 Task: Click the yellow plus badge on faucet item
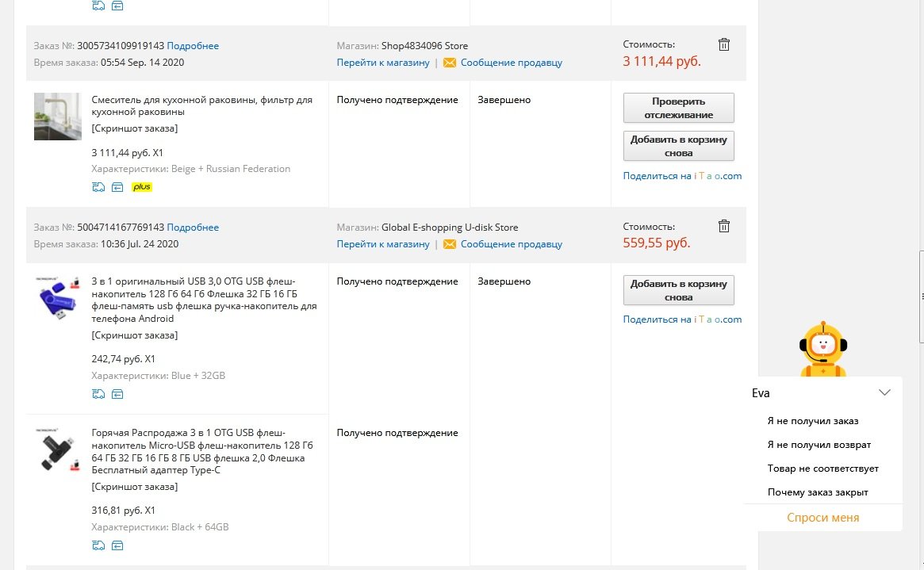click(141, 187)
